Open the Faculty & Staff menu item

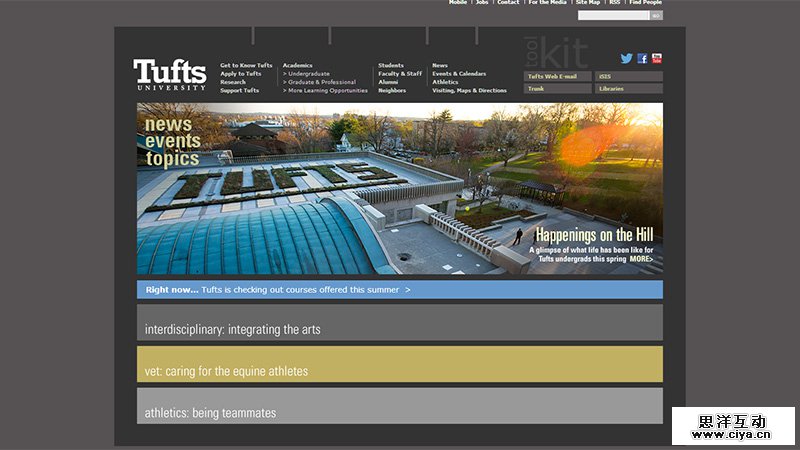pyautogui.click(x=399, y=74)
